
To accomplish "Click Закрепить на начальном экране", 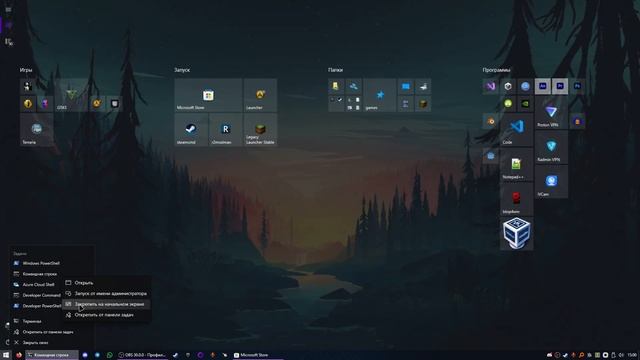I will click(x=107, y=304).
